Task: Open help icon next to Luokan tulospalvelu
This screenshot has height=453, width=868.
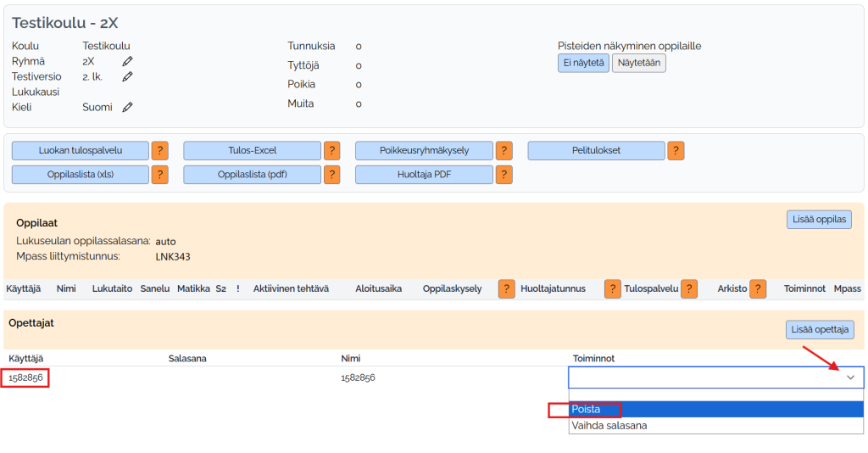Action: [159, 151]
